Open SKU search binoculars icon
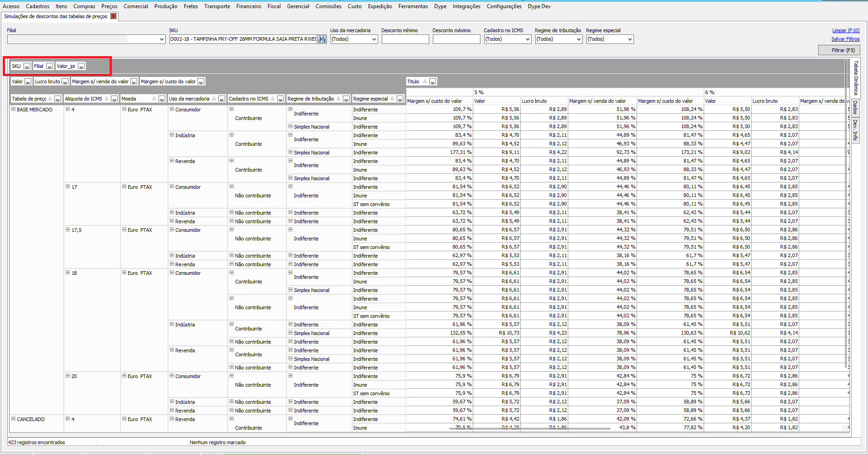This screenshot has height=455, width=868. pos(321,39)
